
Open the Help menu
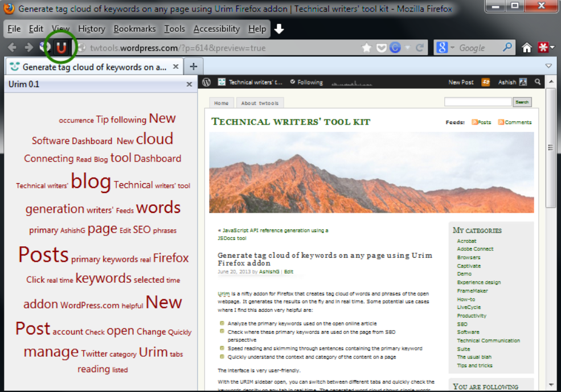tap(257, 29)
